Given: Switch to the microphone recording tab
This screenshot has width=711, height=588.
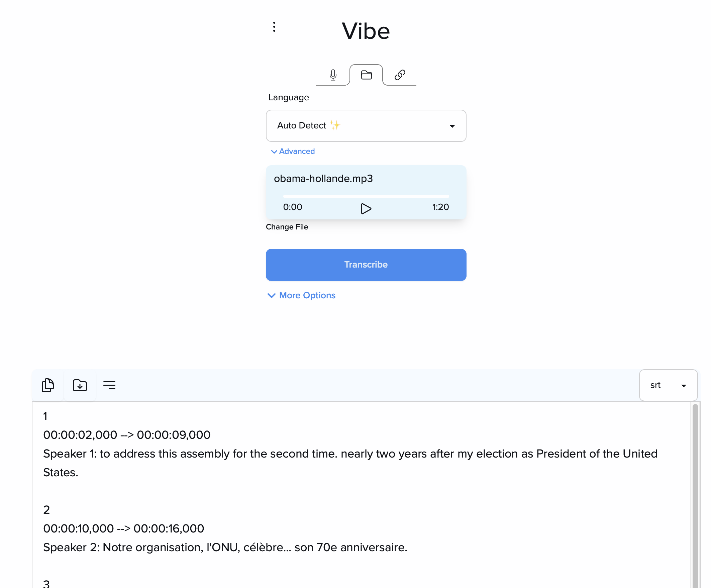Looking at the screenshot, I should coord(333,75).
